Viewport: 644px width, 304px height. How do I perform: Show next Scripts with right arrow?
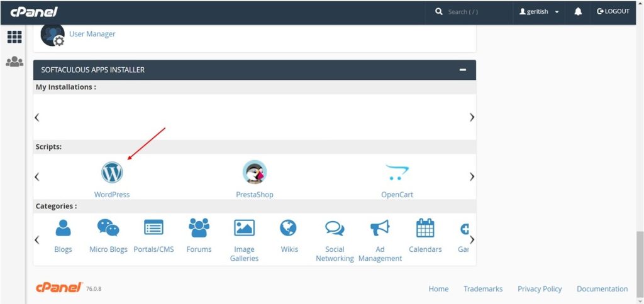pos(472,176)
